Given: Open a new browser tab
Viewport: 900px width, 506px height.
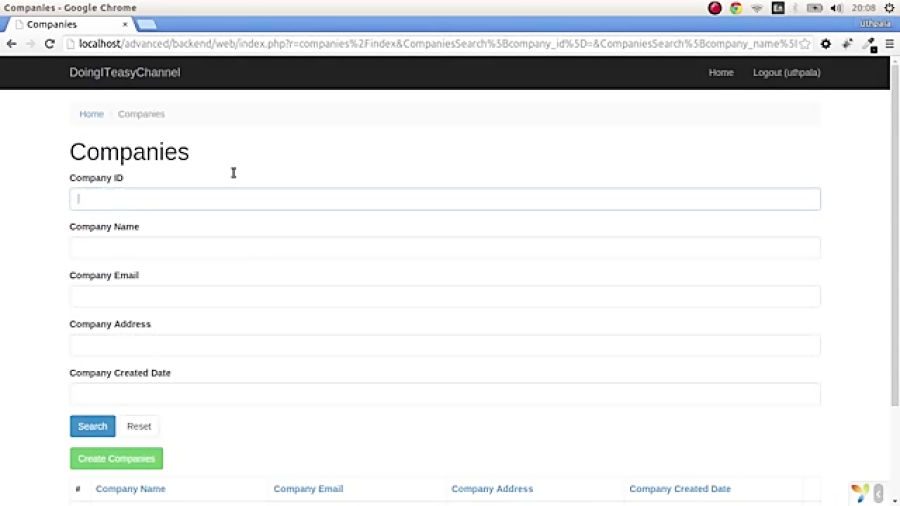Looking at the screenshot, I should tap(146, 24).
